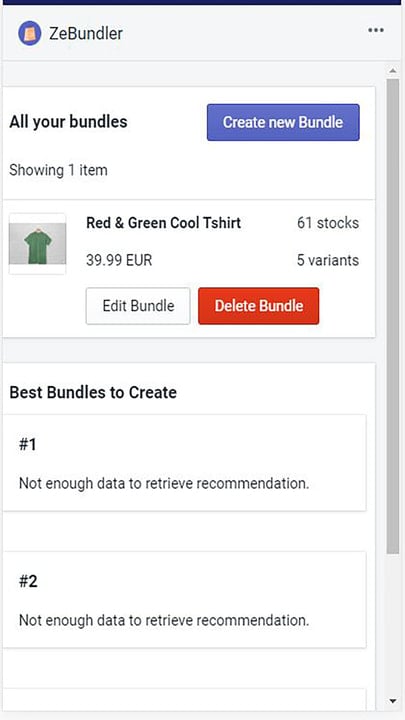Click the Create new Bundle button
Viewport: 405px width, 720px height.
point(283,122)
